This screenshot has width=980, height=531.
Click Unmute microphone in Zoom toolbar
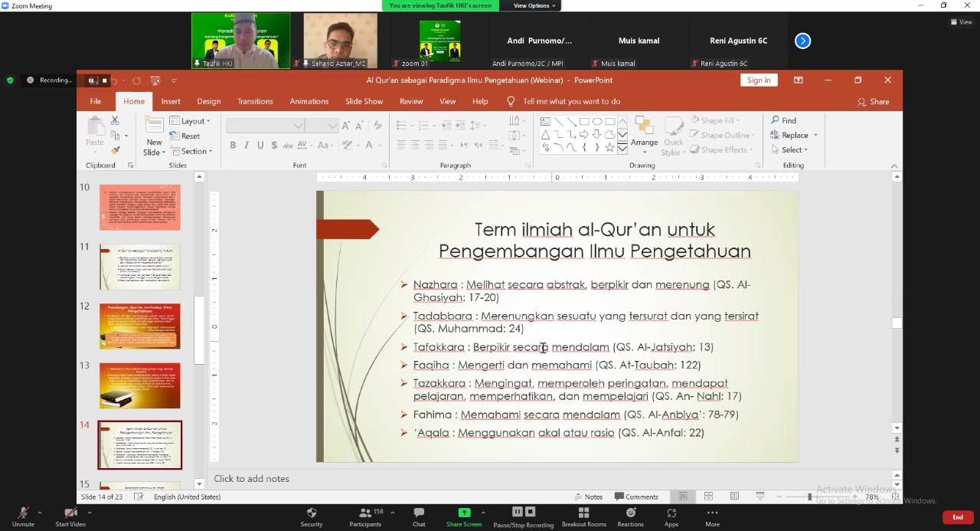(23, 517)
